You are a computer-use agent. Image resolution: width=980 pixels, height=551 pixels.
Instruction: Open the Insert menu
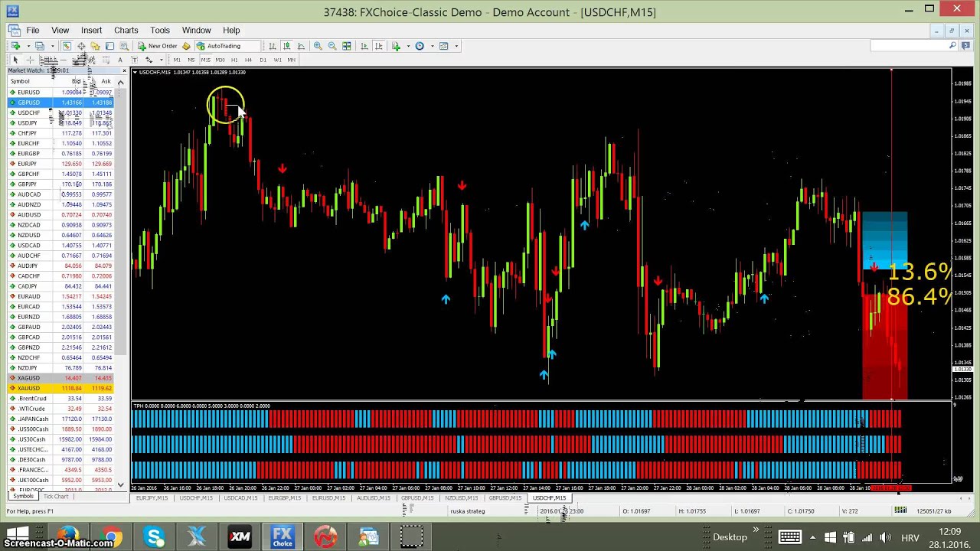tap(91, 30)
